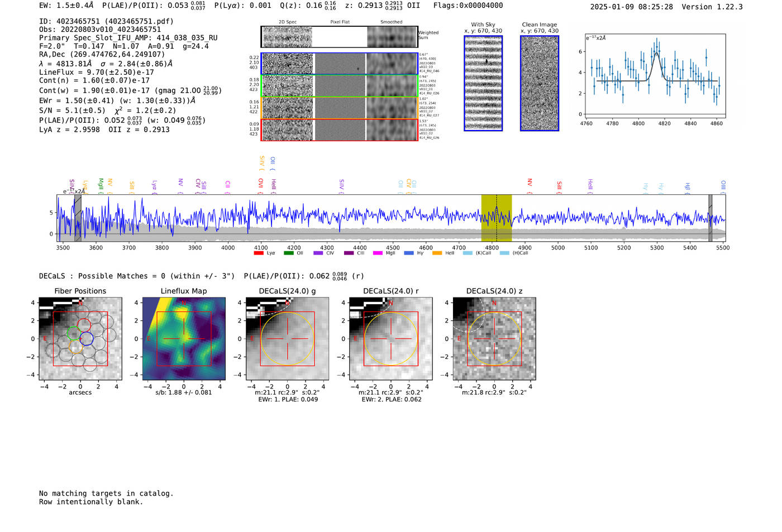Click the Hγ blue legend swatch

(409, 253)
